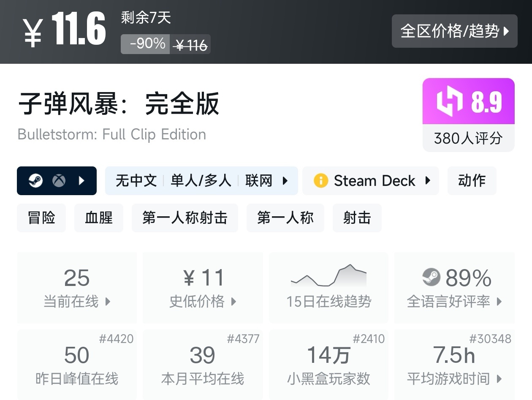Open the Steam Deck compatibility arrow
Screen dimensions: 532x400
pos(428,181)
